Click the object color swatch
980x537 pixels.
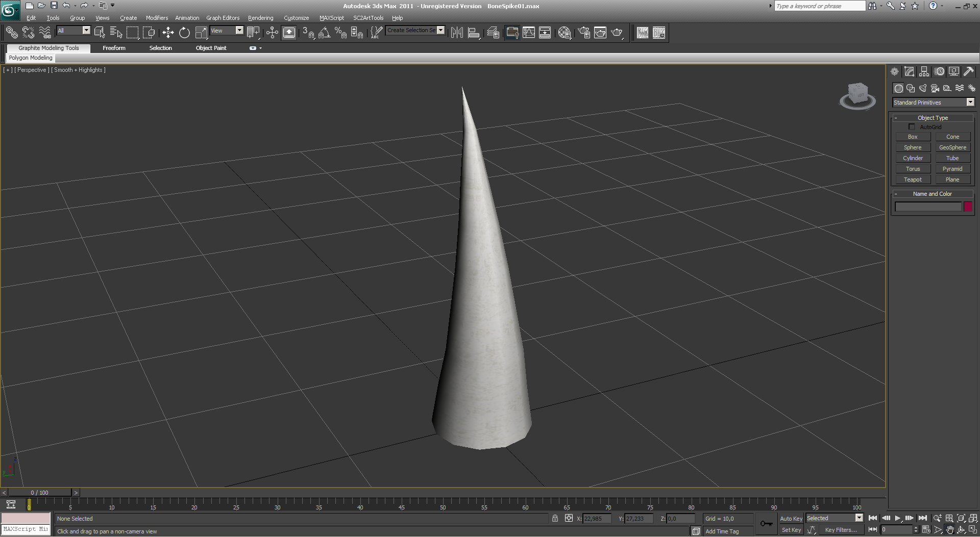pyautogui.click(x=968, y=207)
